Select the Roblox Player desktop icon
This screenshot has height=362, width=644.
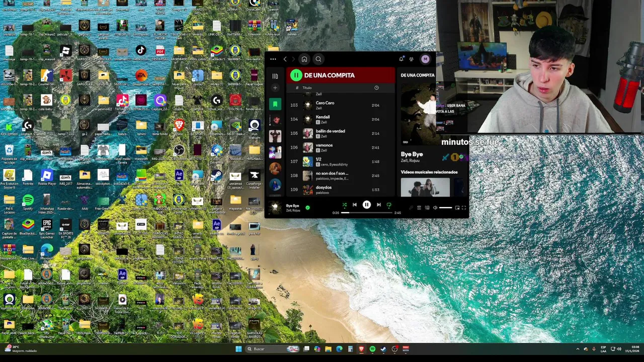pyautogui.click(x=47, y=177)
